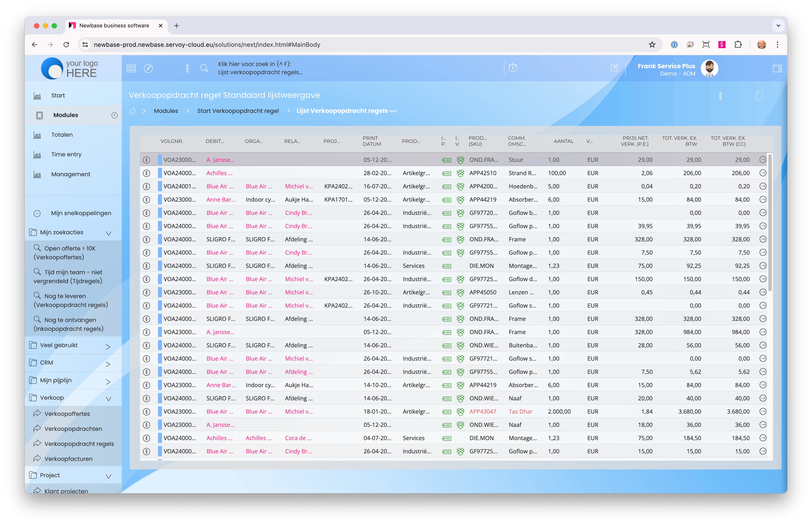Open the three-dots options menu beside page title
Image resolution: width=812 pixels, height=526 pixels.
tap(720, 96)
